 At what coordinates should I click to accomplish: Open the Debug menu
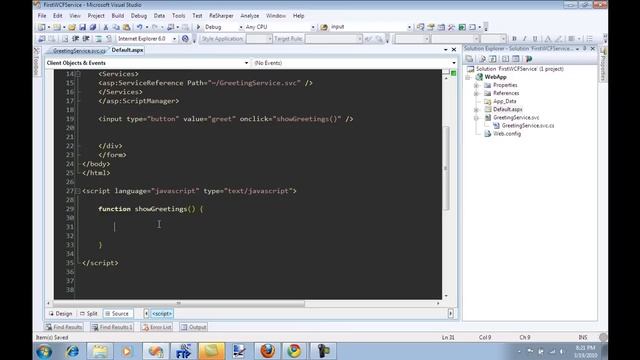tap(139, 16)
